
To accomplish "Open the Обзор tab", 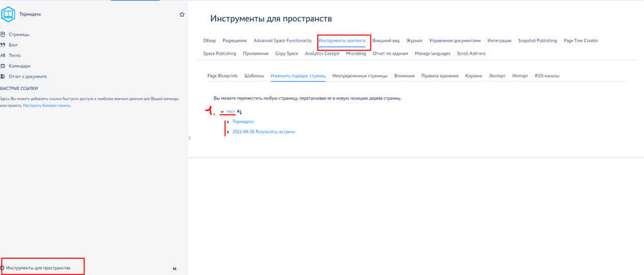I will [210, 41].
